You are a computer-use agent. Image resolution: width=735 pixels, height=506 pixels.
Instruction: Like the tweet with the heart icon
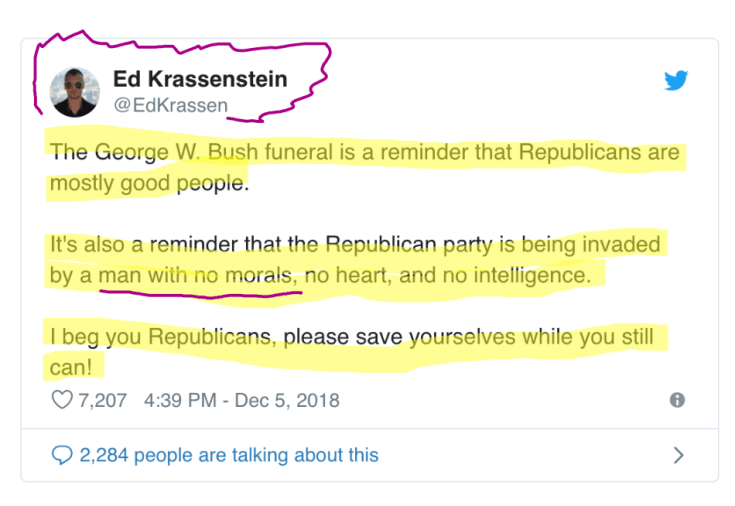pos(62,400)
